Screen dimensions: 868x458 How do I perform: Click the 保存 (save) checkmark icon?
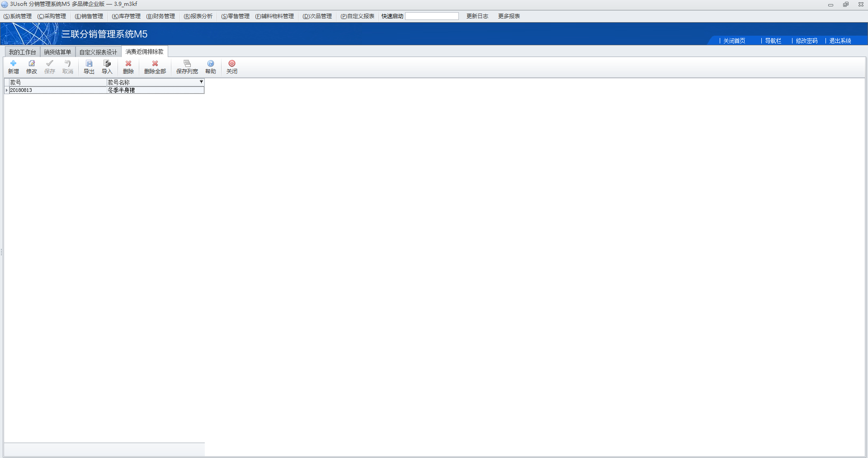[50, 67]
